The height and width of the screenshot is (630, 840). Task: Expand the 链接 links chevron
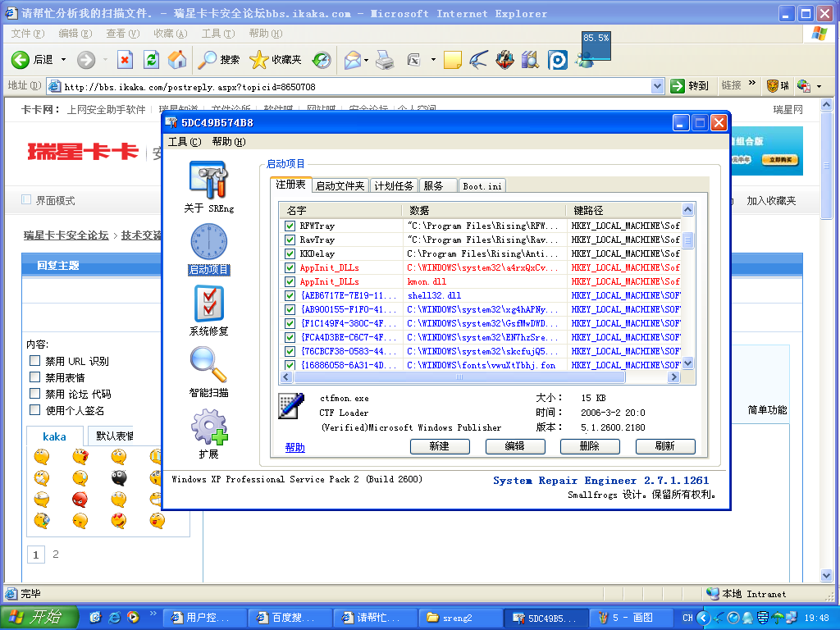[752, 83]
